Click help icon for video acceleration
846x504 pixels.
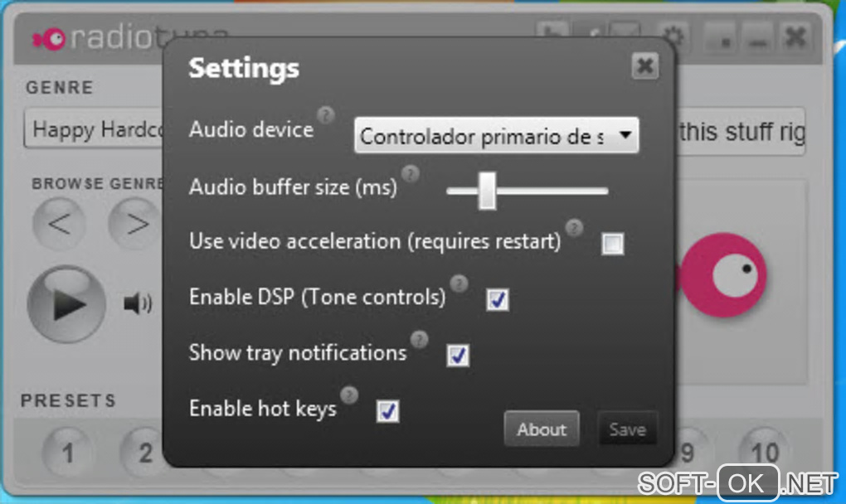(x=574, y=227)
